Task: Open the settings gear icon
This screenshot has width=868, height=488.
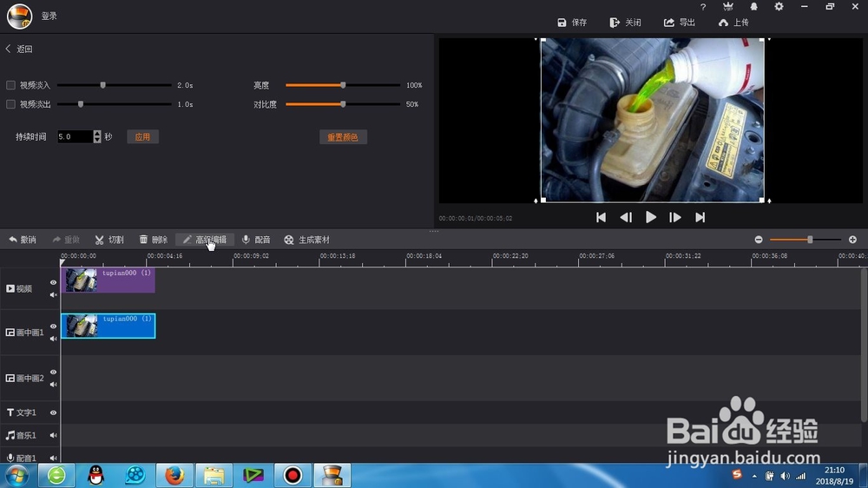Action: (779, 7)
